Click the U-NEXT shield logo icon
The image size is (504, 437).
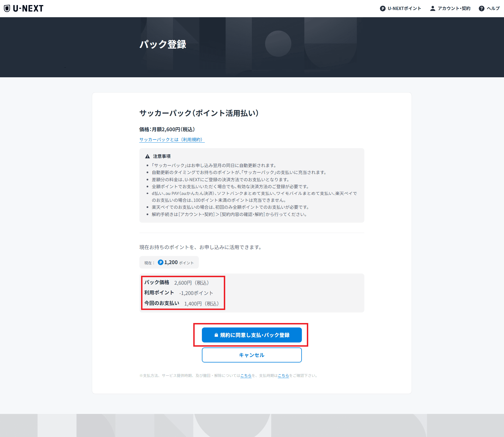pos(7,8)
